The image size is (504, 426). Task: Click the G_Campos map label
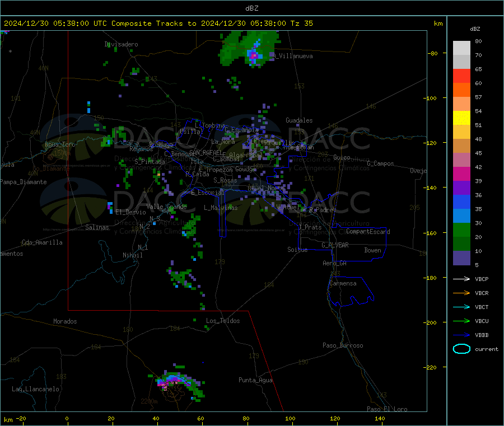[x=380, y=163]
